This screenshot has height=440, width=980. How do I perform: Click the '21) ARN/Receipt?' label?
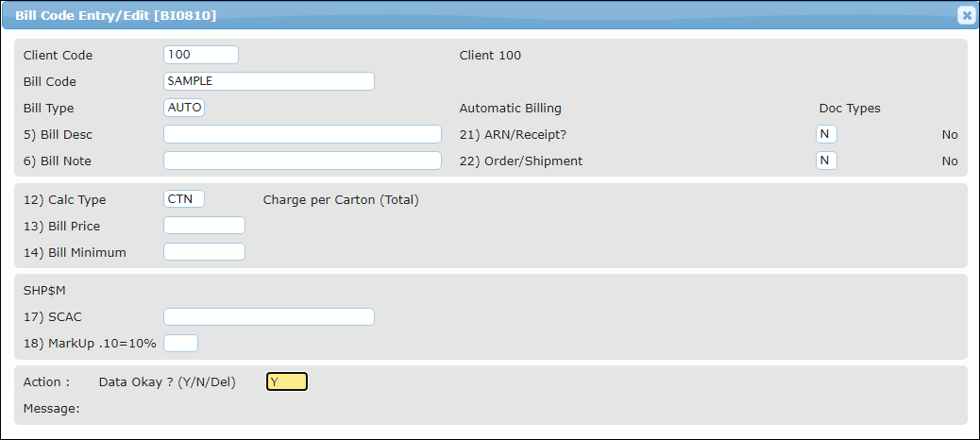(513, 135)
